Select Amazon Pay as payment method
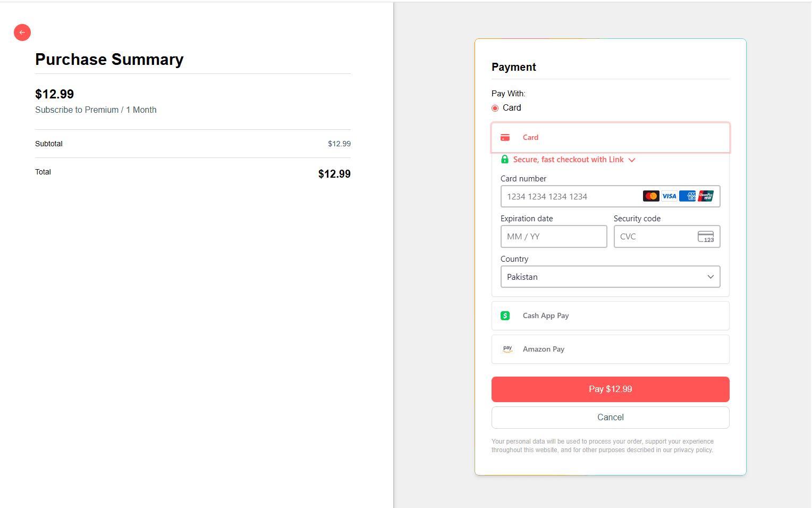812x508 pixels. tap(610, 349)
